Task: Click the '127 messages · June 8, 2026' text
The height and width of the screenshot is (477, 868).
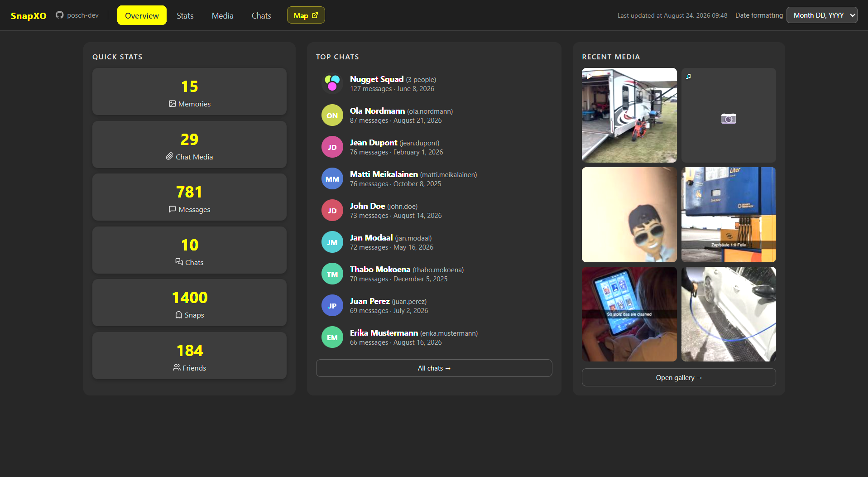Action: tap(392, 89)
